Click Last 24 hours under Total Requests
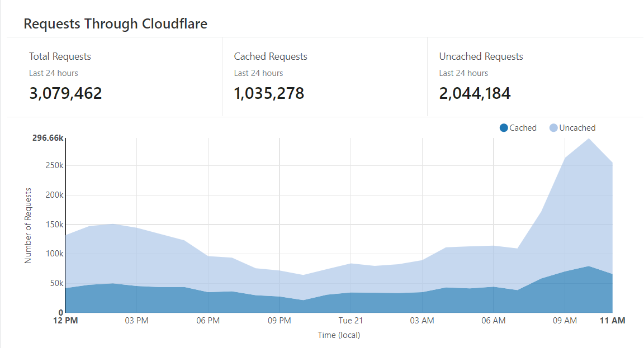Viewport: 644px width, 348px height. tap(54, 73)
